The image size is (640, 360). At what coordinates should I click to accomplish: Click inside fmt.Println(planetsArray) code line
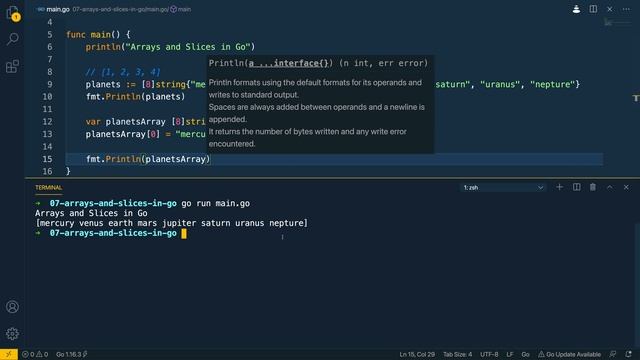pos(148,159)
